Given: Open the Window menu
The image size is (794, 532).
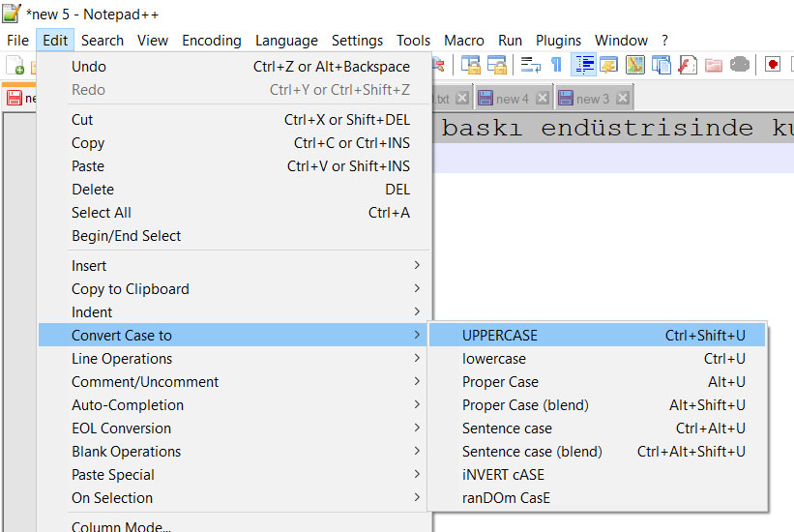Looking at the screenshot, I should point(621,40).
